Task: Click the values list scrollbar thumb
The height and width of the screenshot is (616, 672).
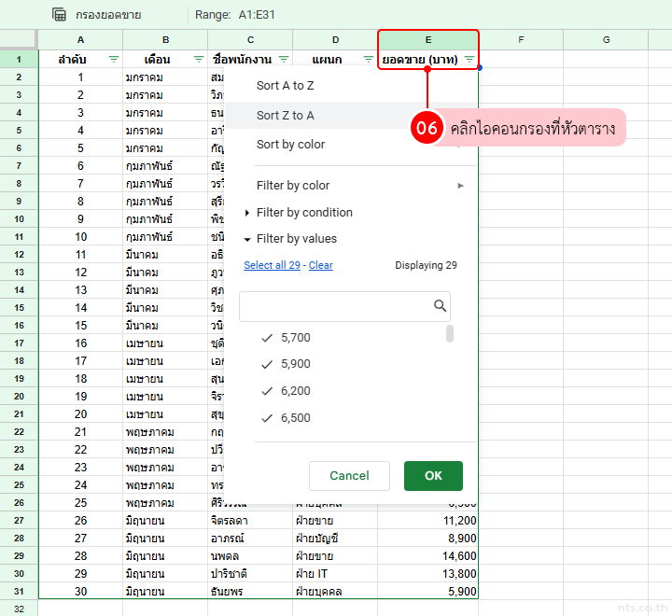Action: pyautogui.click(x=450, y=334)
